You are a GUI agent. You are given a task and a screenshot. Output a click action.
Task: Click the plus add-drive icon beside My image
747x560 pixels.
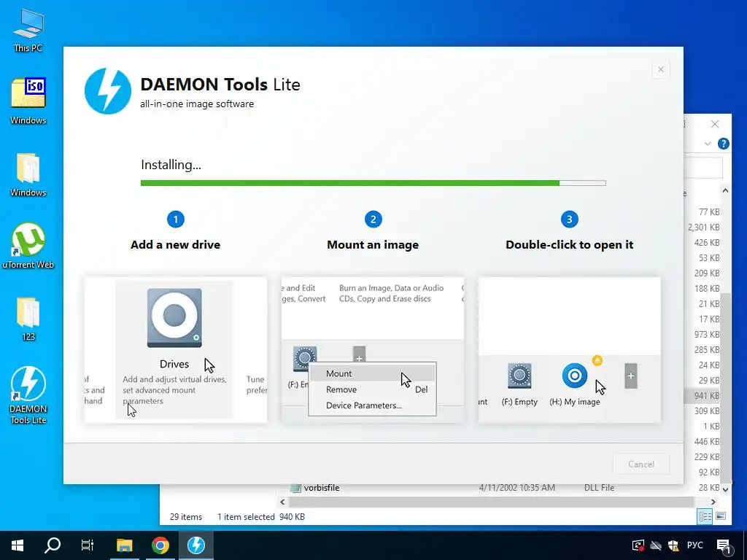click(x=631, y=376)
